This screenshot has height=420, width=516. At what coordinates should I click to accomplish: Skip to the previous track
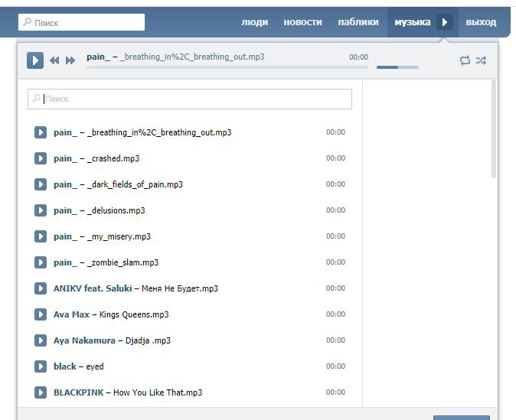tap(54, 60)
